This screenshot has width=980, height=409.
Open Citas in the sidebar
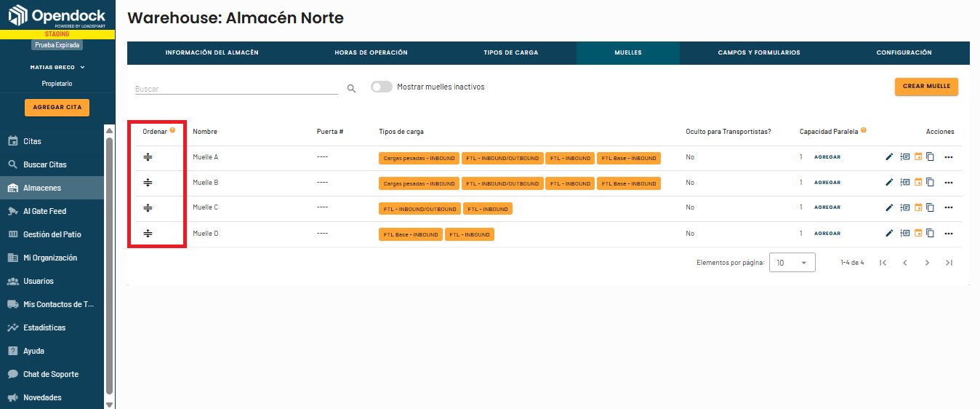(x=52, y=141)
